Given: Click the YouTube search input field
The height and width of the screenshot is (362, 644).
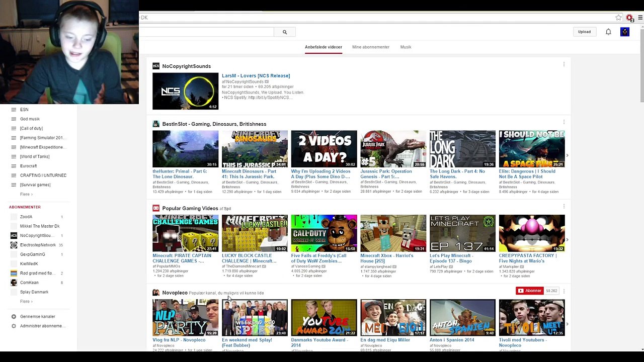Looking at the screenshot, I should 206,32.
